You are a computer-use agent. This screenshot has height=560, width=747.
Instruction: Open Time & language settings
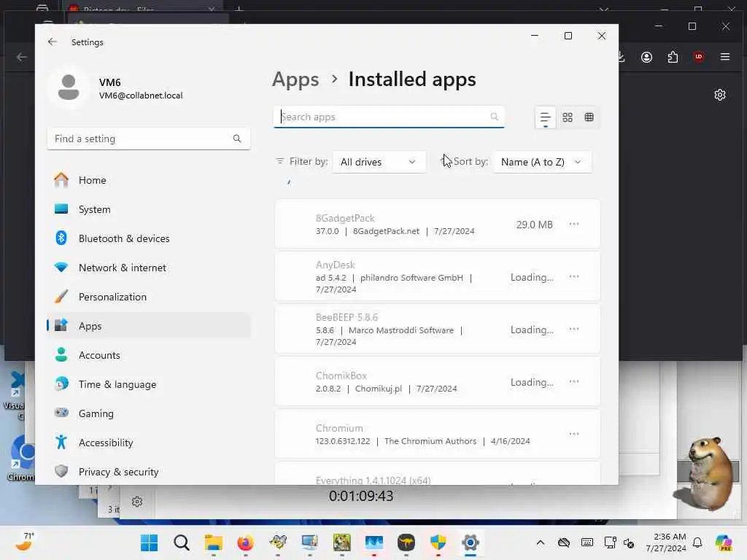[x=149, y=384]
